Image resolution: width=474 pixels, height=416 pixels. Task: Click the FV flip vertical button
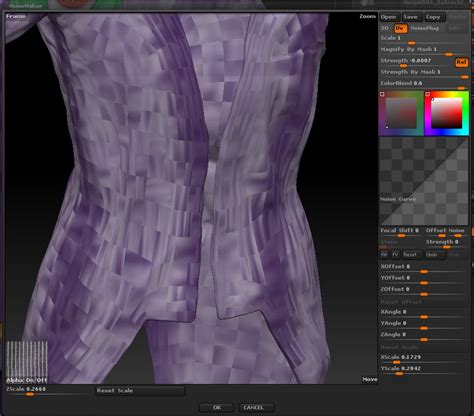(395, 255)
